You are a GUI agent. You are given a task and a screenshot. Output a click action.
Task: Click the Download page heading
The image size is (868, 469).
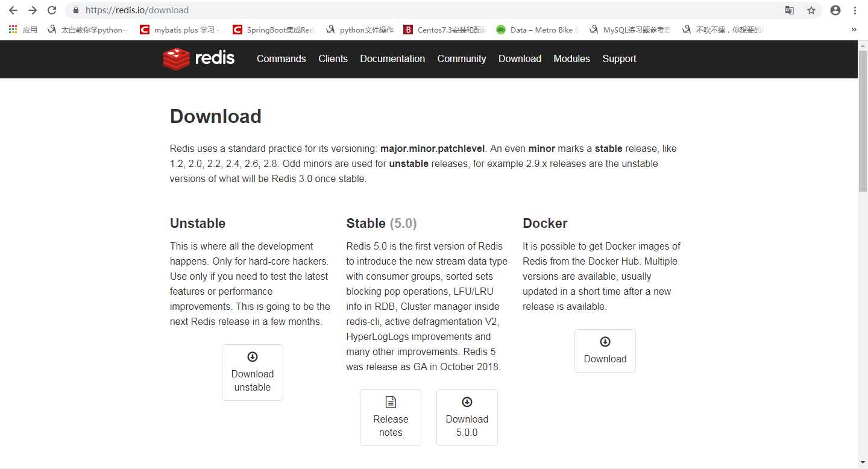[x=216, y=116]
